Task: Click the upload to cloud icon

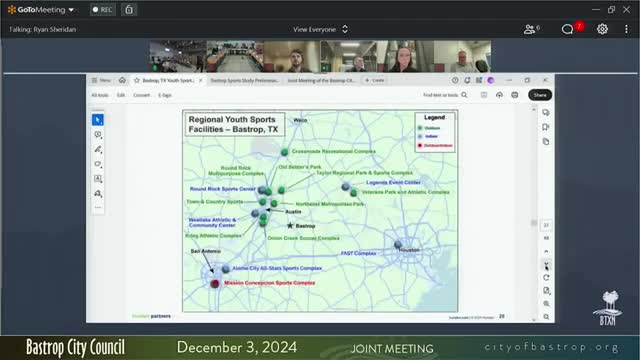Action: [x=499, y=95]
